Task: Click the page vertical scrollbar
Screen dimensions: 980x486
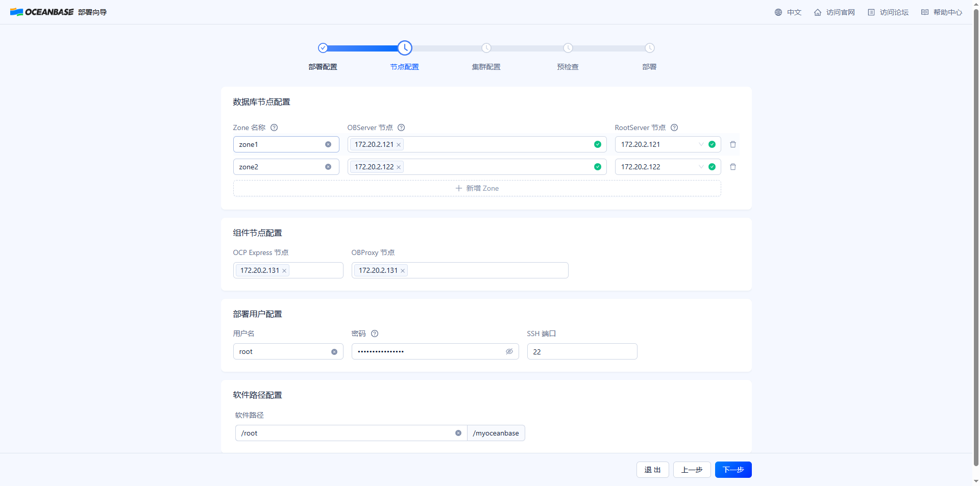Action: click(976, 237)
